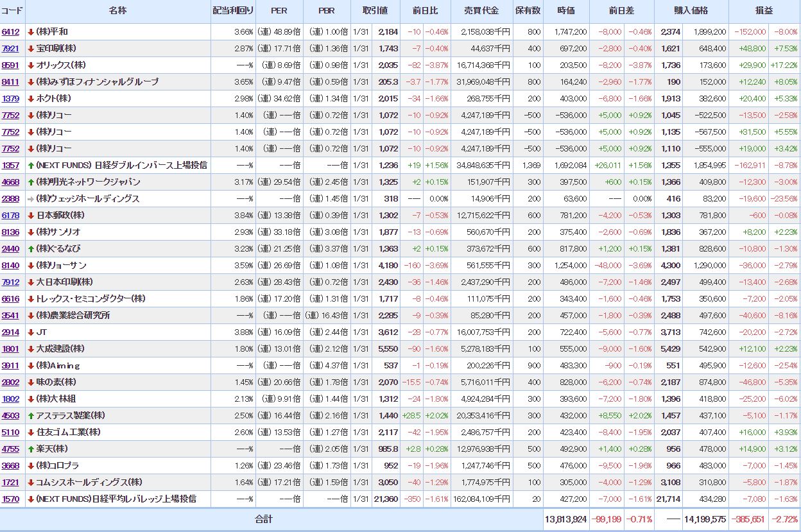Click the 売買代金 column header

coord(481,11)
